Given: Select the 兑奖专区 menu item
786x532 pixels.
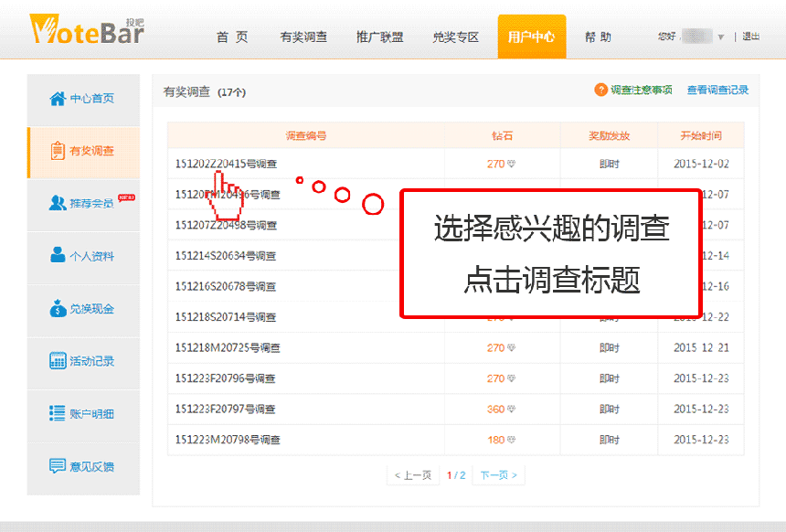Looking at the screenshot, I should coord(456,37).
